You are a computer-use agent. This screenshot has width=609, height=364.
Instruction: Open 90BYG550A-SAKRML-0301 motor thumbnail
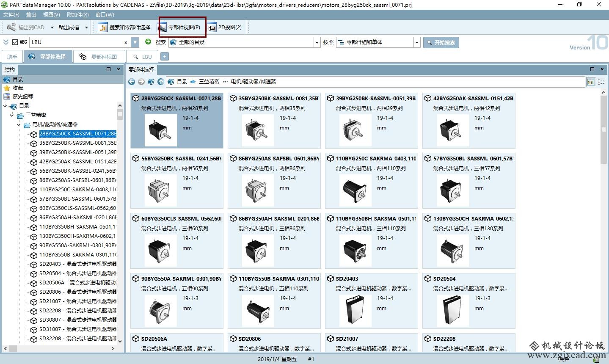tap(160, 311)
